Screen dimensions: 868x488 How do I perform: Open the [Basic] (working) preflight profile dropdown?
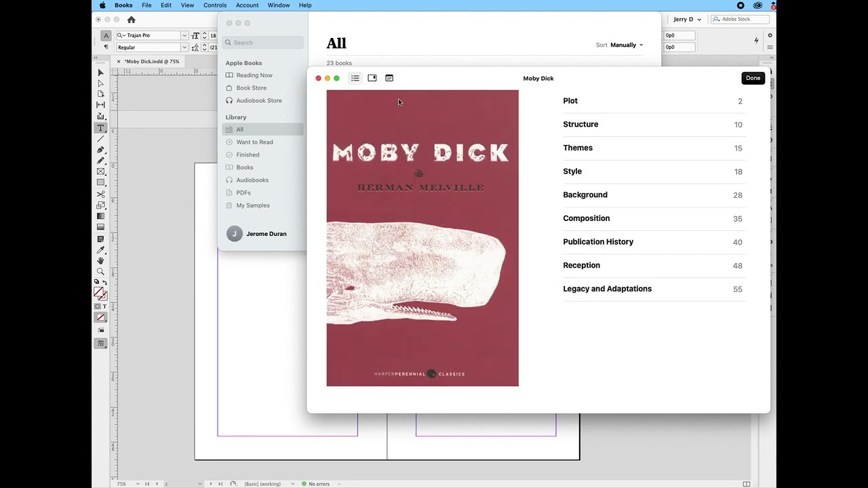click(294, 484)
